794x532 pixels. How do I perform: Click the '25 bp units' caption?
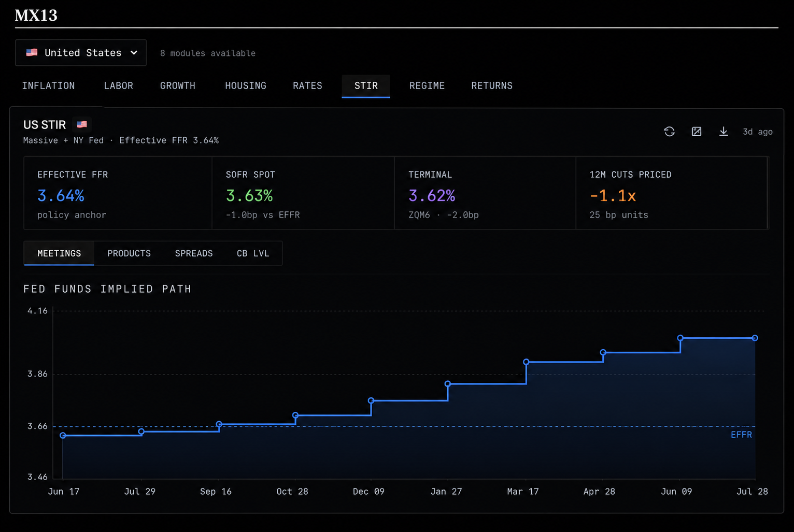coord(619,215)
